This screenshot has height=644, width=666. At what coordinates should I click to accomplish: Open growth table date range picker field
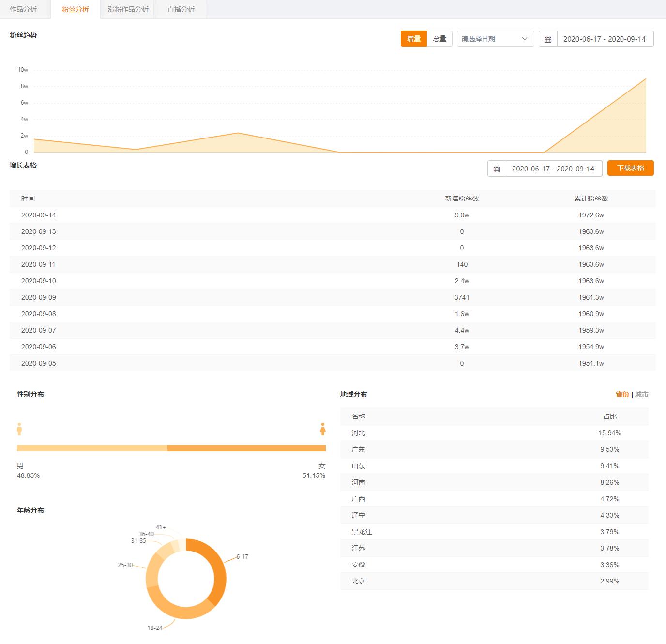pyautogui.click(x=553, y=169)
